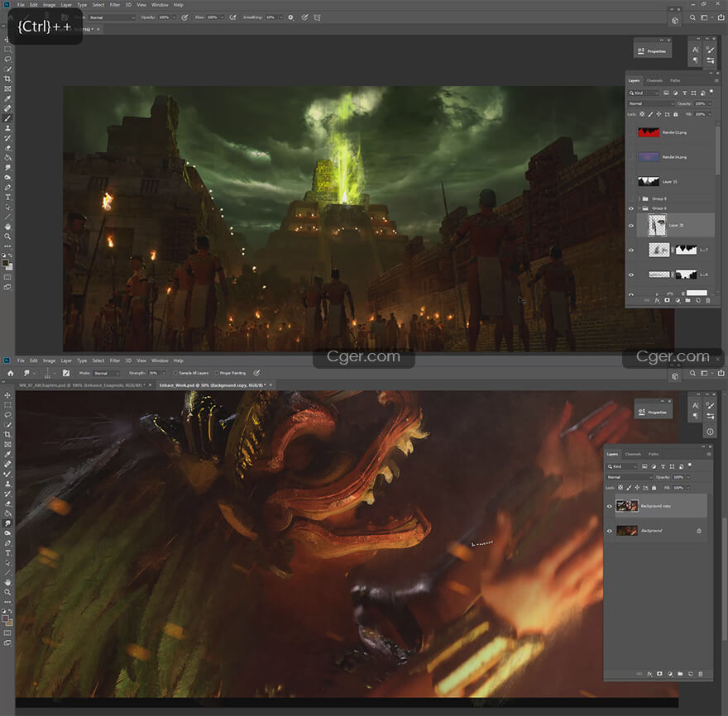The image size is (728, 716).
Task: Select the Eyedropper tool in the bottom window
Action: (8, 454)
